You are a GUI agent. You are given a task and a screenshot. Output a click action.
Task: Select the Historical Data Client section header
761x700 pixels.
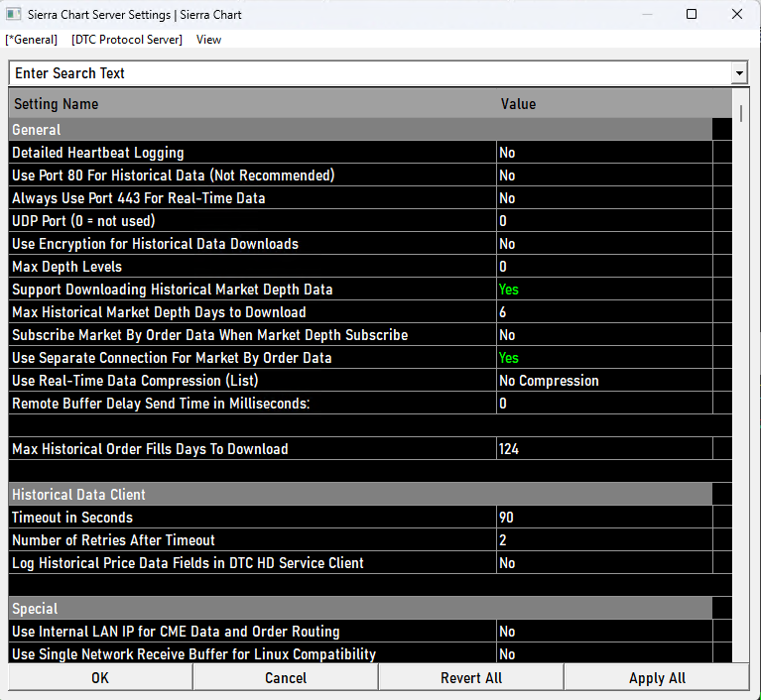(360, 495)
